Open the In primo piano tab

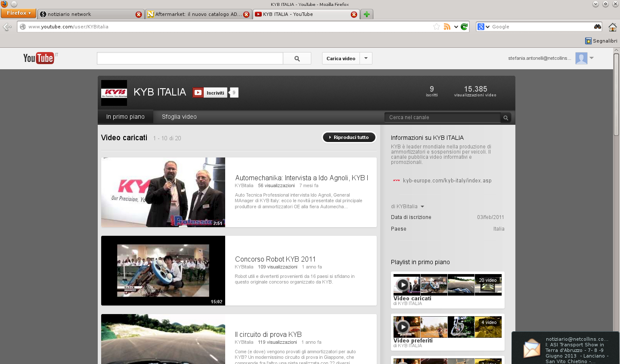125,117
